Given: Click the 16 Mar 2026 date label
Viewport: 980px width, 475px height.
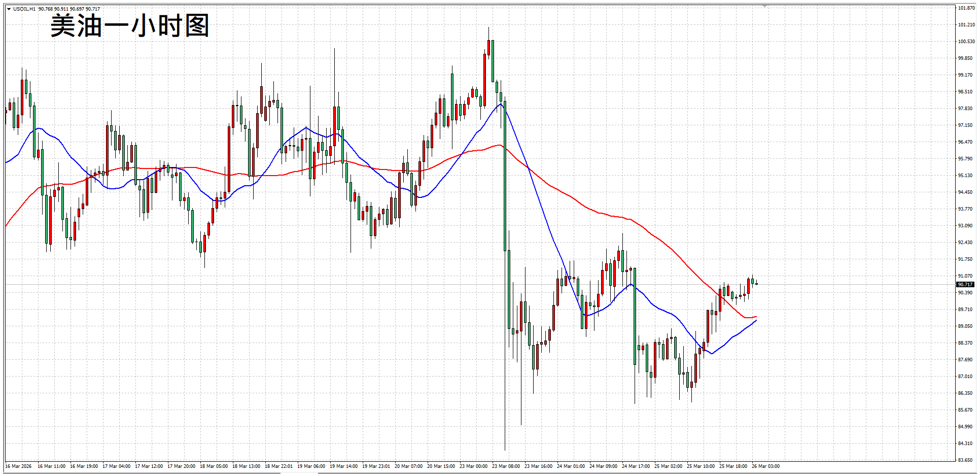Looking at the screenshot, I should [x=18, y=466].
